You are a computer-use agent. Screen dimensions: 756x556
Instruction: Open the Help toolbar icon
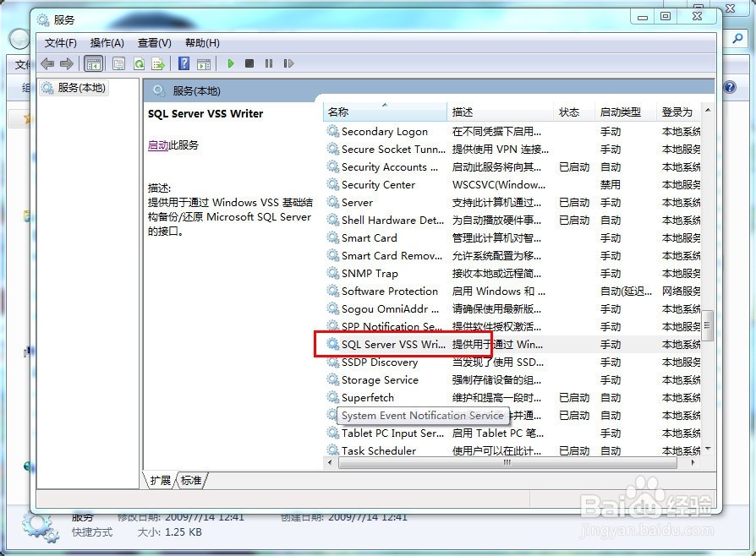tap(184, 63)
